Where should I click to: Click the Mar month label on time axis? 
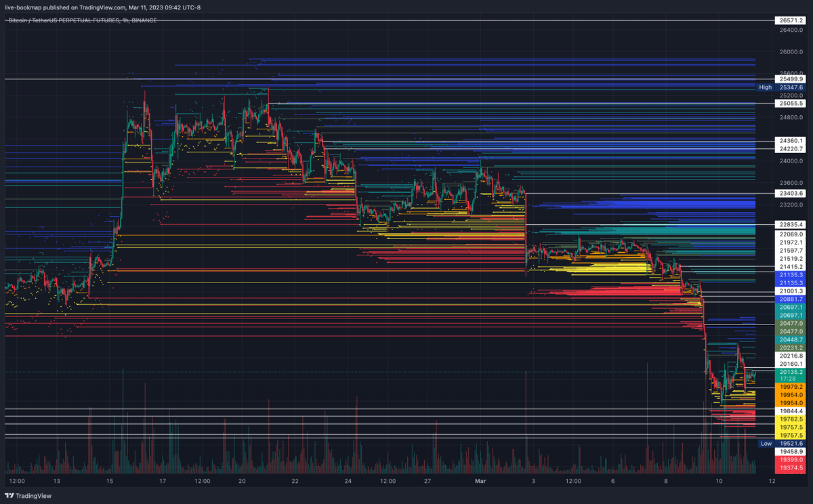tap(480, 482)
